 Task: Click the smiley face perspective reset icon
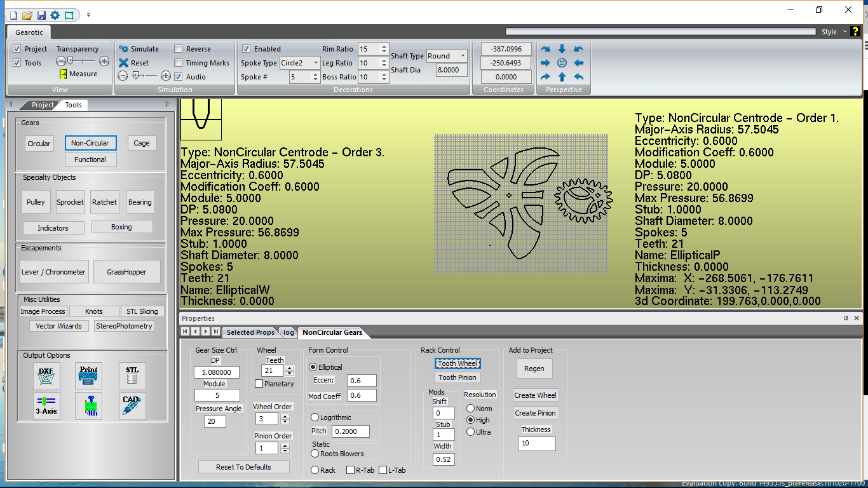[562, 63]
